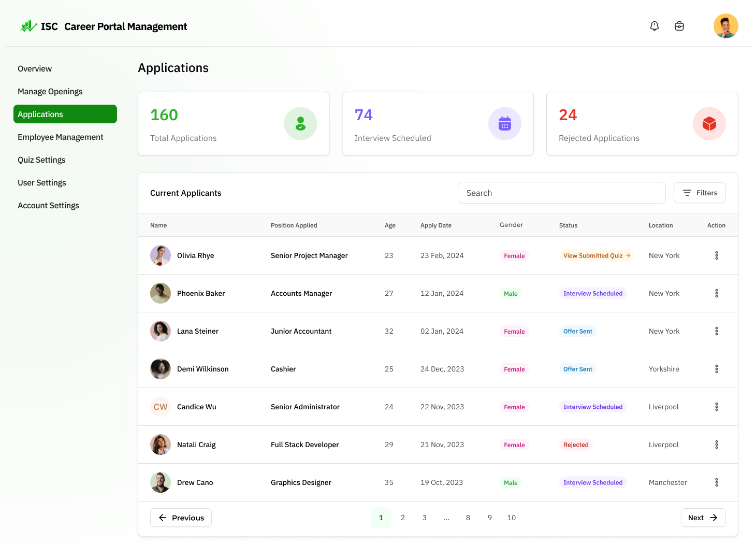
Task: Click View Submitted Quiz link
Action: (597, 255)
